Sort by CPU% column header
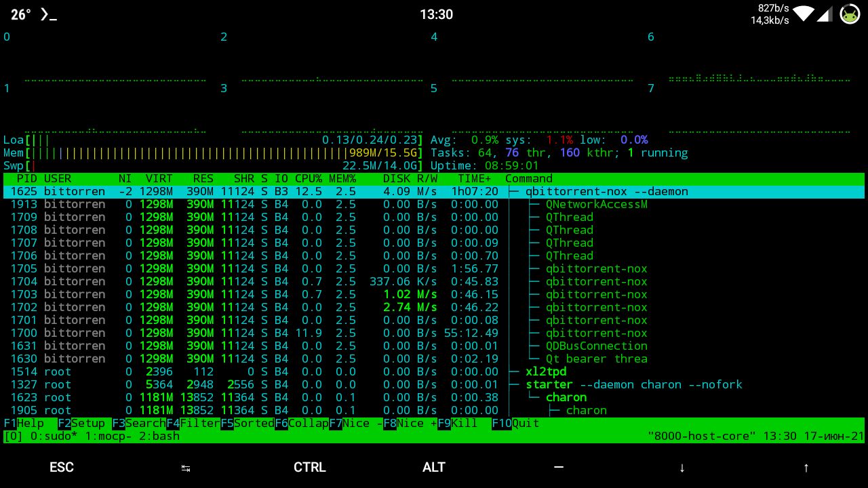The width and height of the screenshot is (868, 488). (x=309, y=178)
